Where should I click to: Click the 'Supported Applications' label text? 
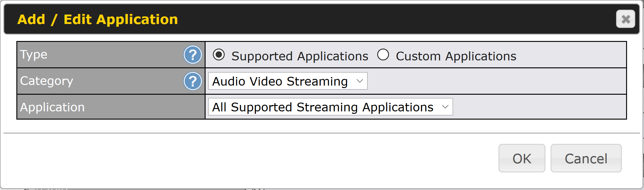[x=300, y=56]
